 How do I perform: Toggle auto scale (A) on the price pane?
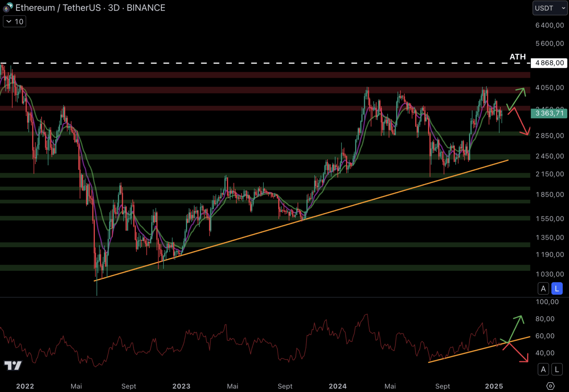coord(543,289)
